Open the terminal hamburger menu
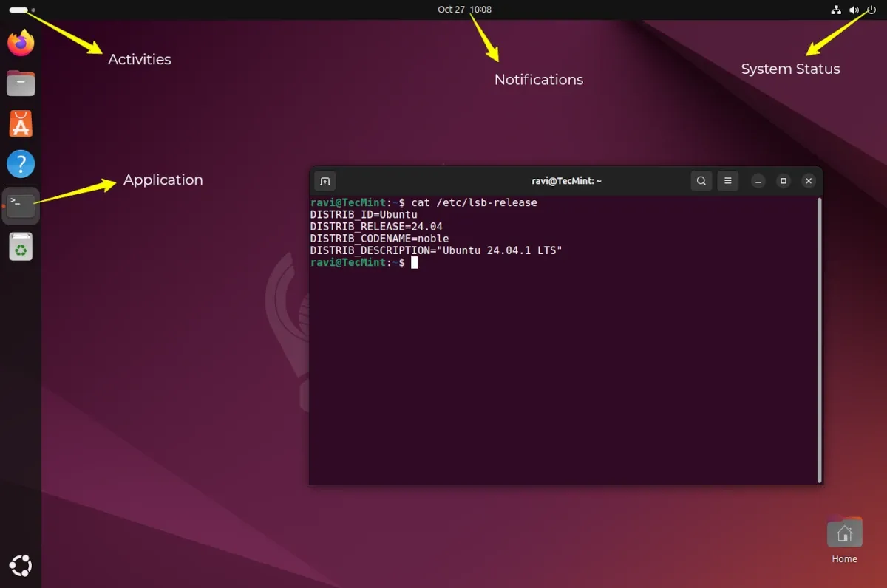Screen dimensions: 887x588 point(727,181)
